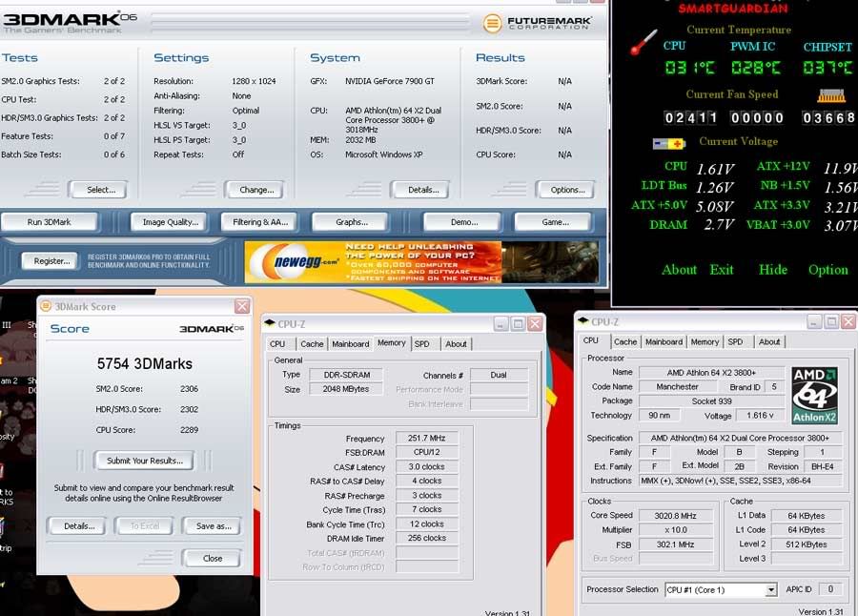Open SPD tab in CPU-Z processor window
Screen dimensions: 858x616
coord(735,341)
